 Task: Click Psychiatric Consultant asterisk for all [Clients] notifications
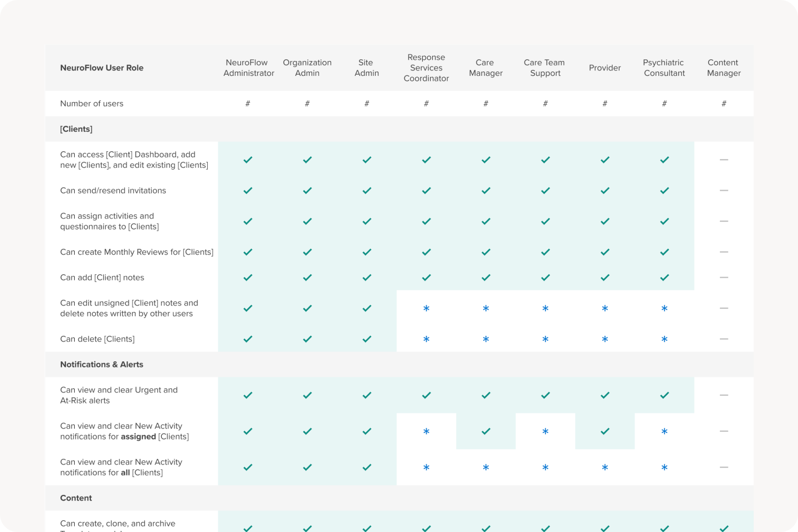tap(664, 468)
